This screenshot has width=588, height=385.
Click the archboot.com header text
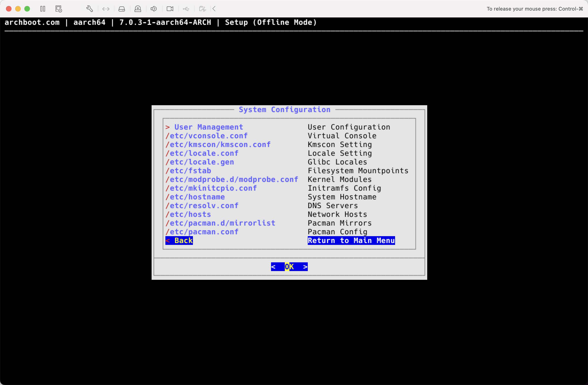(x=32, y=22)
